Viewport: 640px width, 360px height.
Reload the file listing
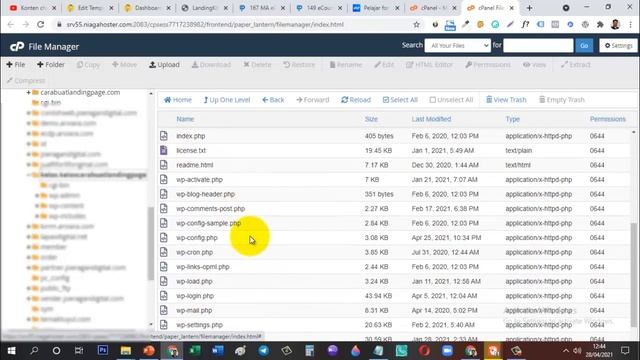point(356,100)
